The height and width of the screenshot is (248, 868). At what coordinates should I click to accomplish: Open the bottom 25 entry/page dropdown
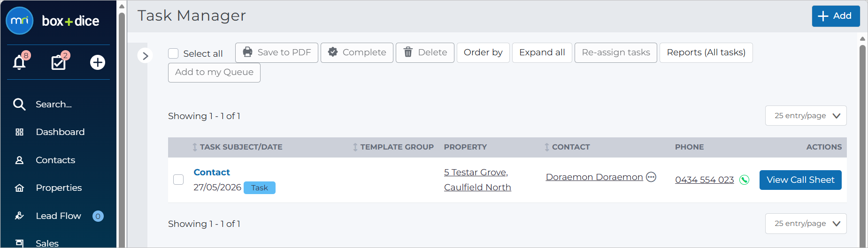[806, 224]
